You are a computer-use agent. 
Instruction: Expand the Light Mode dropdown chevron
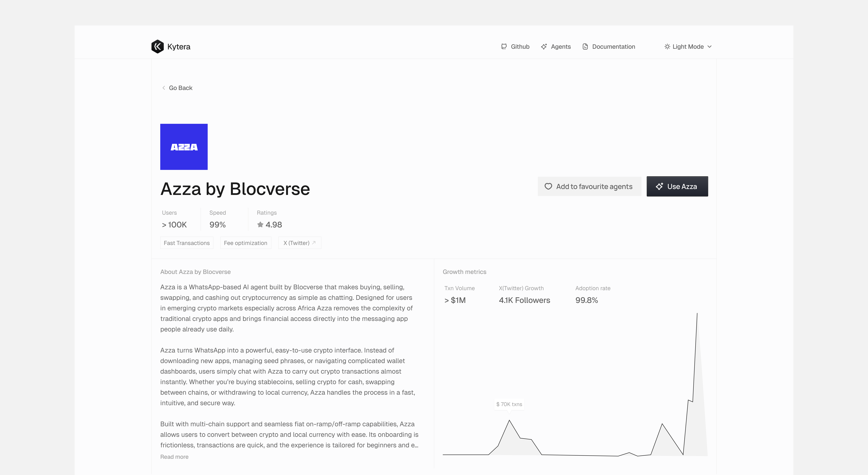click(710, 47)
